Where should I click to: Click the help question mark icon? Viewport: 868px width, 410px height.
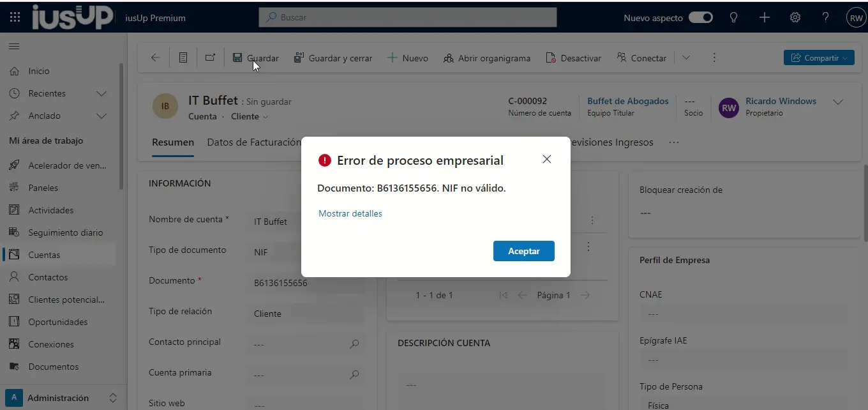pos(825,18)
